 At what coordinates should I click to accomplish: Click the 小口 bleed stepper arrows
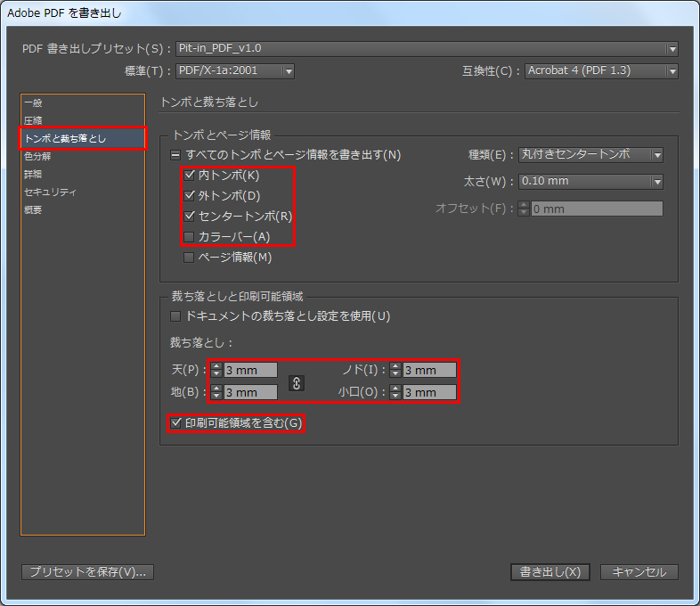pos(395,392)
